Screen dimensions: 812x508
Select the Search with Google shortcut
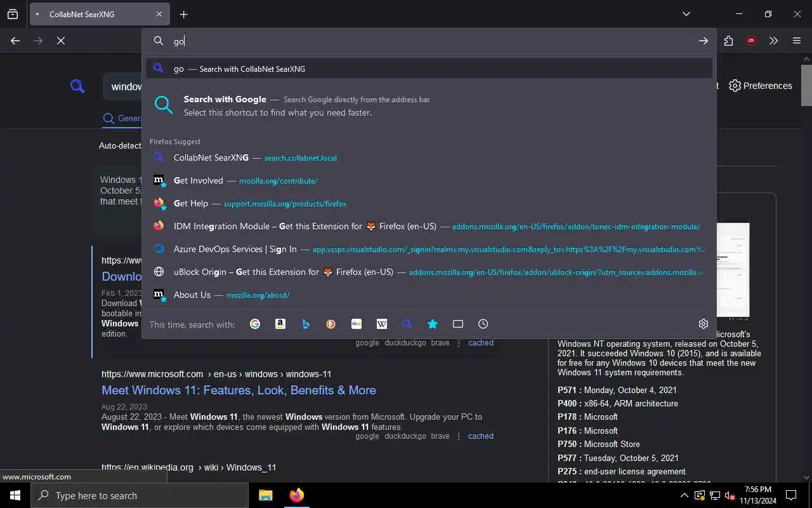tap(429, 105)
